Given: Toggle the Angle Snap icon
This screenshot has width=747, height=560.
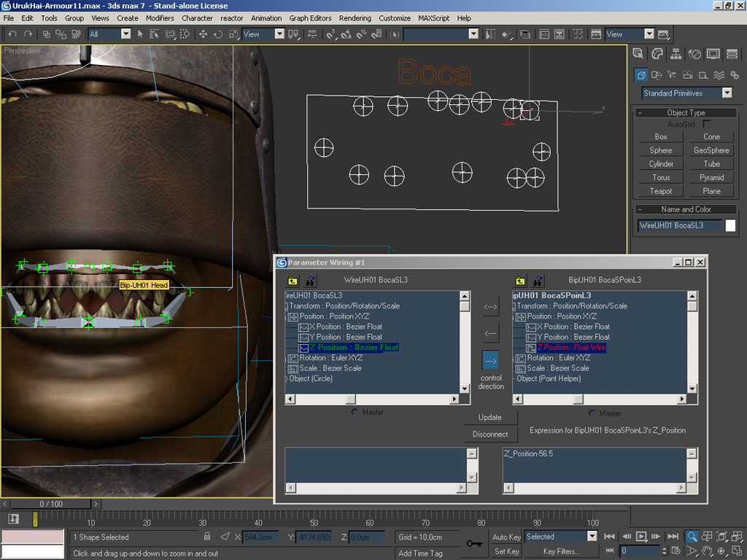Looking at the screenshot, I should [346, 34].
